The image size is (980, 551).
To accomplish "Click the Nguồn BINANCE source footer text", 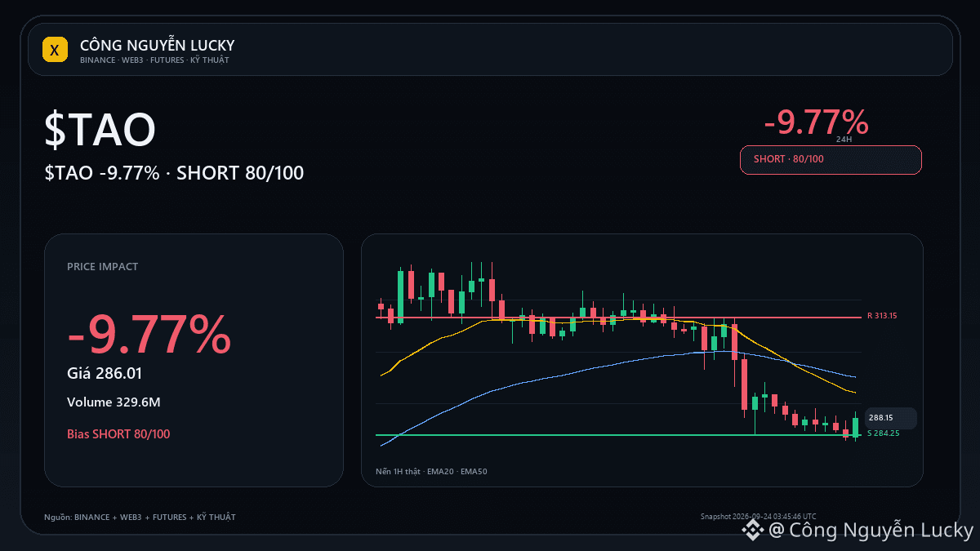I will click(140, 518).
